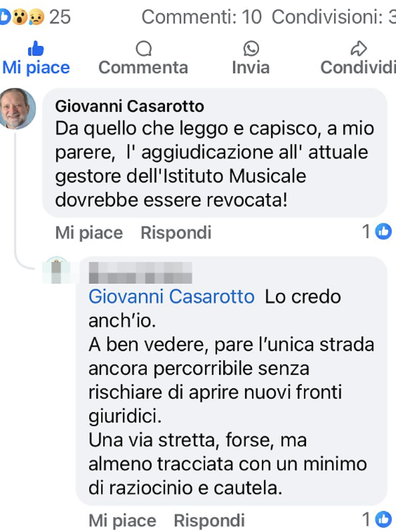Open the blurred reply author name
This screenshot has height=532, width=396.
tap(140, 272)
